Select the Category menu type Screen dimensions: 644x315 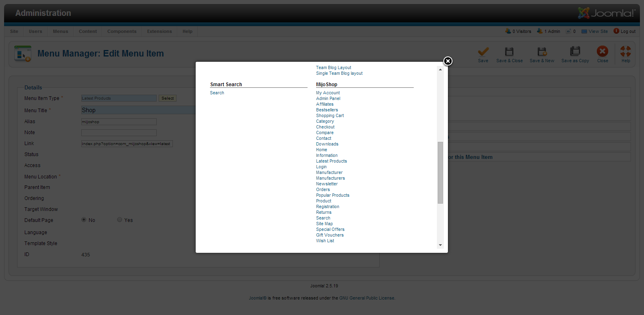tap(325, 122)
